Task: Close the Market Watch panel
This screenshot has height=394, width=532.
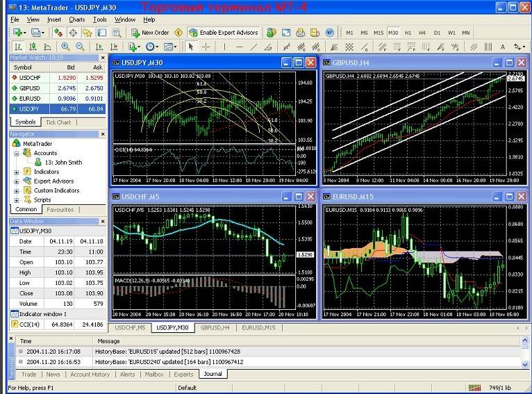Action: pos(103,58)
